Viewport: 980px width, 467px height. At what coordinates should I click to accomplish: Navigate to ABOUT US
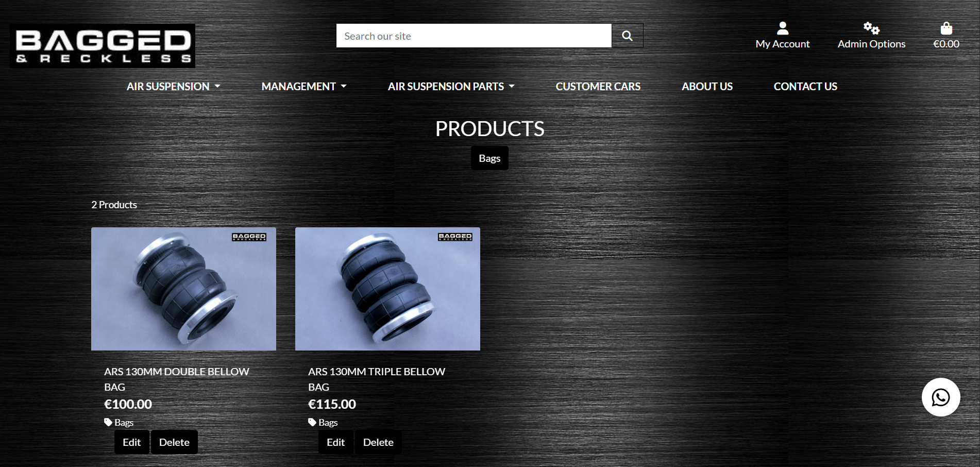pos(707,86)
